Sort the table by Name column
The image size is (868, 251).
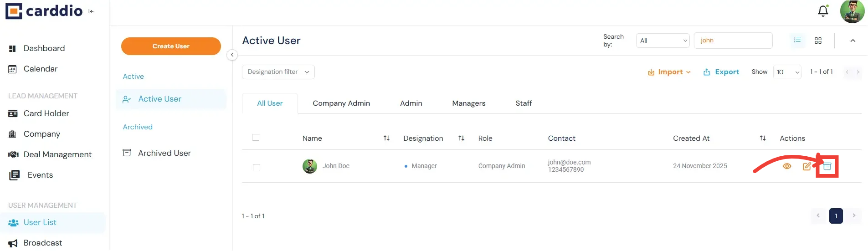click(x=386, y=138)
